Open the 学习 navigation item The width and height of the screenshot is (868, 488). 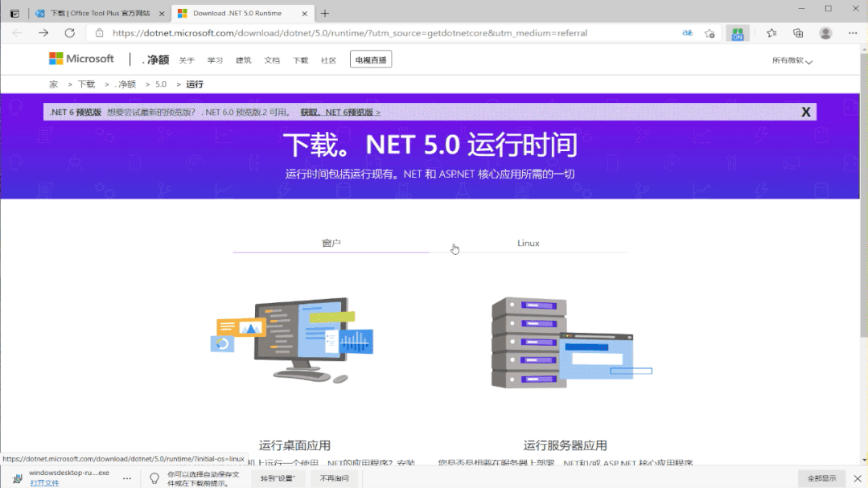click(x=215, y=60)
